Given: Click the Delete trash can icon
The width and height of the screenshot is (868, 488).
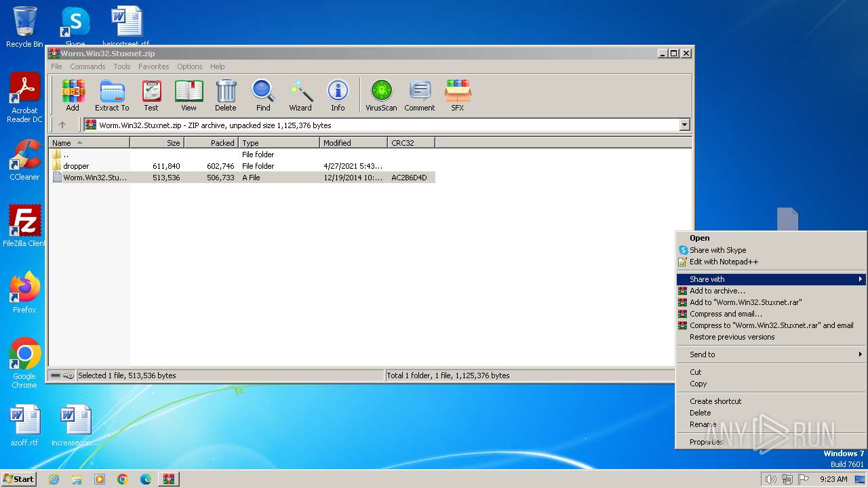Looking at the screenshot, I should (226, 95).
